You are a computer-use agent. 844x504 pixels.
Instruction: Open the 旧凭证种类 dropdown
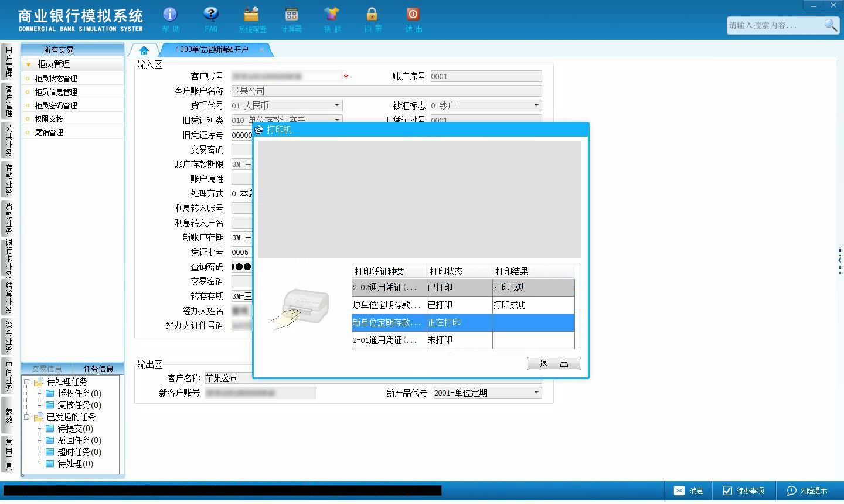[x=337, y=120]
